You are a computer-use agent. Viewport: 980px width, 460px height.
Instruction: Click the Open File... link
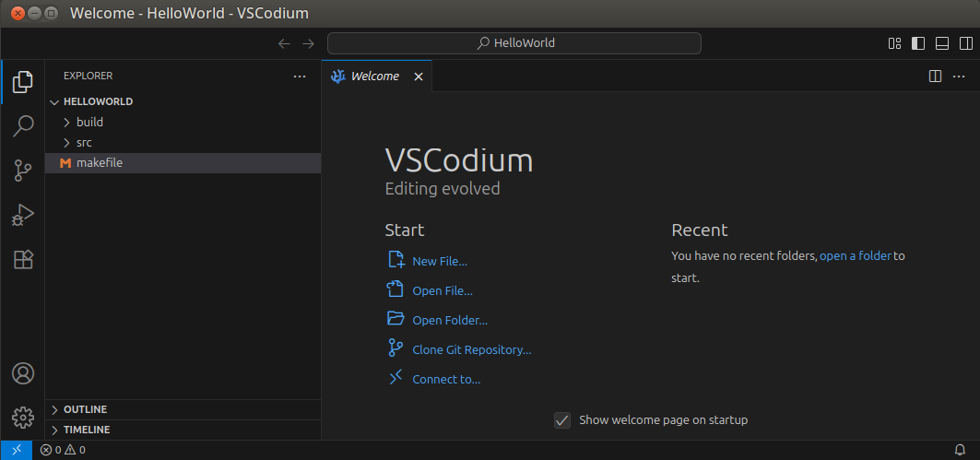[x=443, y=290]
